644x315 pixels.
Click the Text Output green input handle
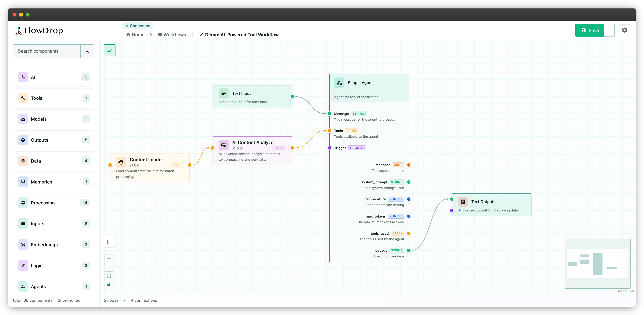click(452, 199)
